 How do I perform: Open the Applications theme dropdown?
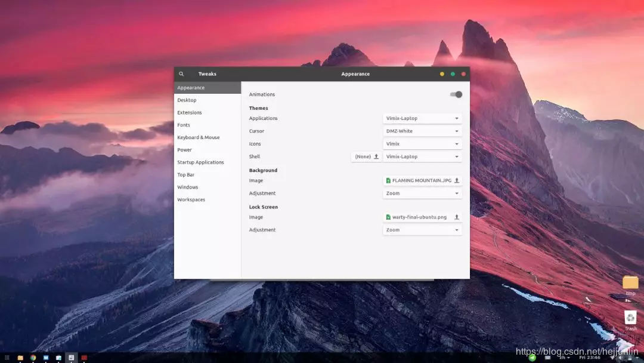(x=422, y=118)
